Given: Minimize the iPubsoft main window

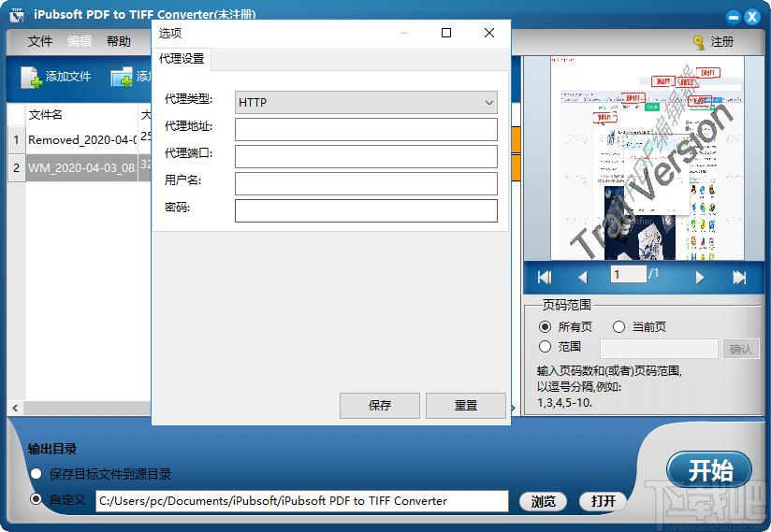Looking at the screenshot, I should click(x=734, y=17).
